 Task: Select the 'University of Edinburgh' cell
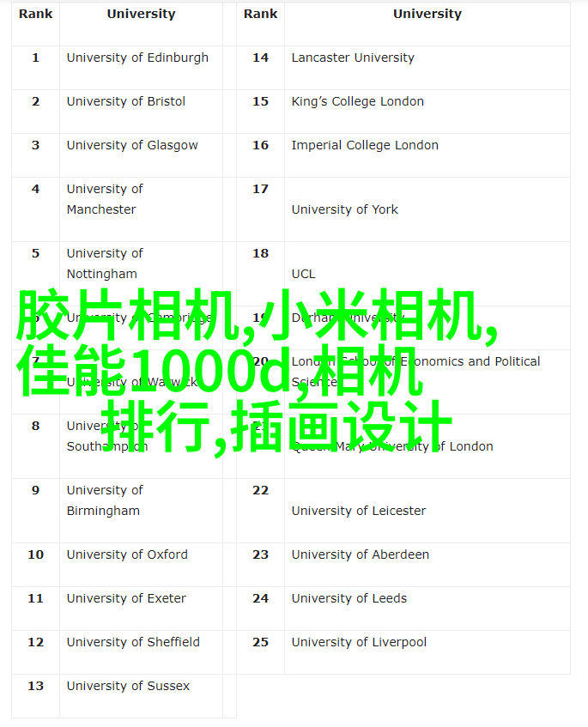point(141,68)
